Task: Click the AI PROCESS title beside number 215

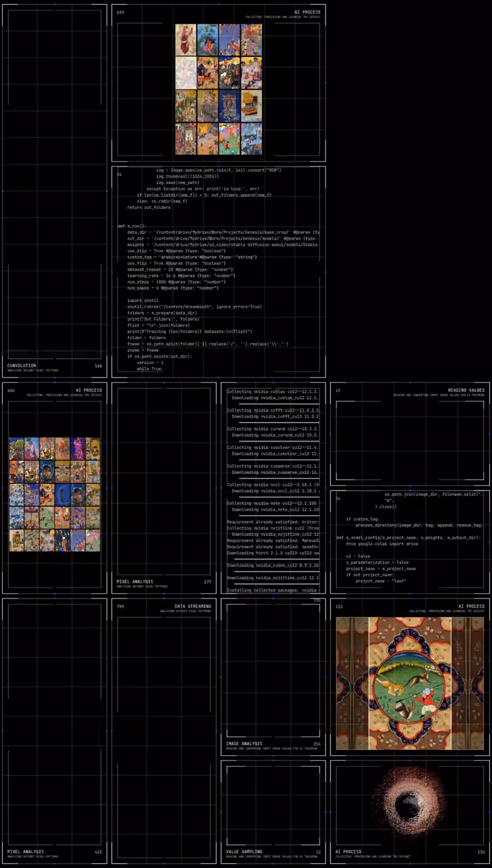Action: pyautogui.click(x=472, y=606)
